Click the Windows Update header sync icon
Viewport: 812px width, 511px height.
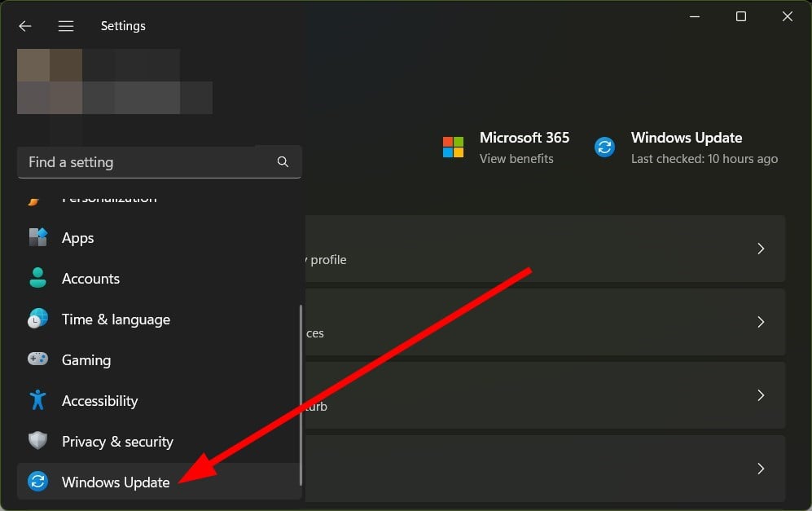(x=604, y=148)
